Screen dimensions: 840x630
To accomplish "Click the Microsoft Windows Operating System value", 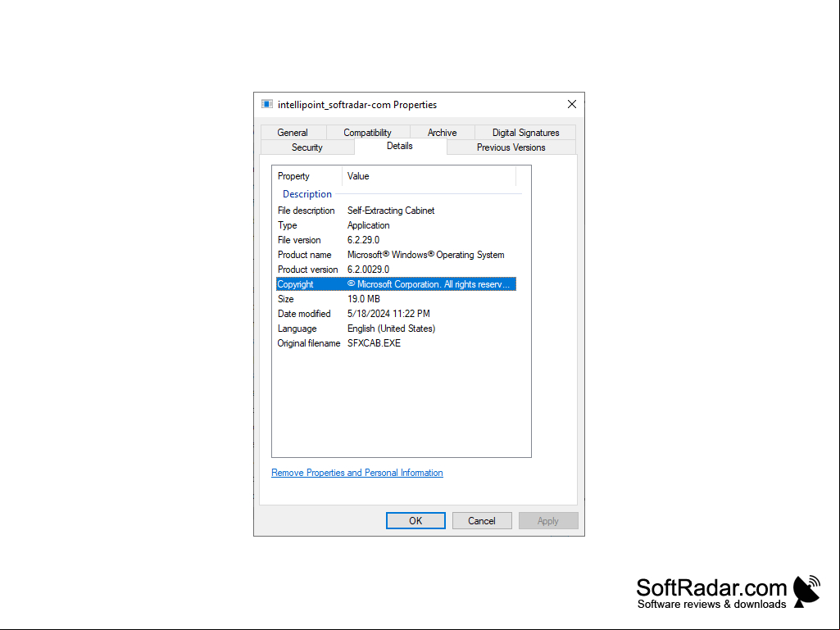I will click(x=426, y=255).
